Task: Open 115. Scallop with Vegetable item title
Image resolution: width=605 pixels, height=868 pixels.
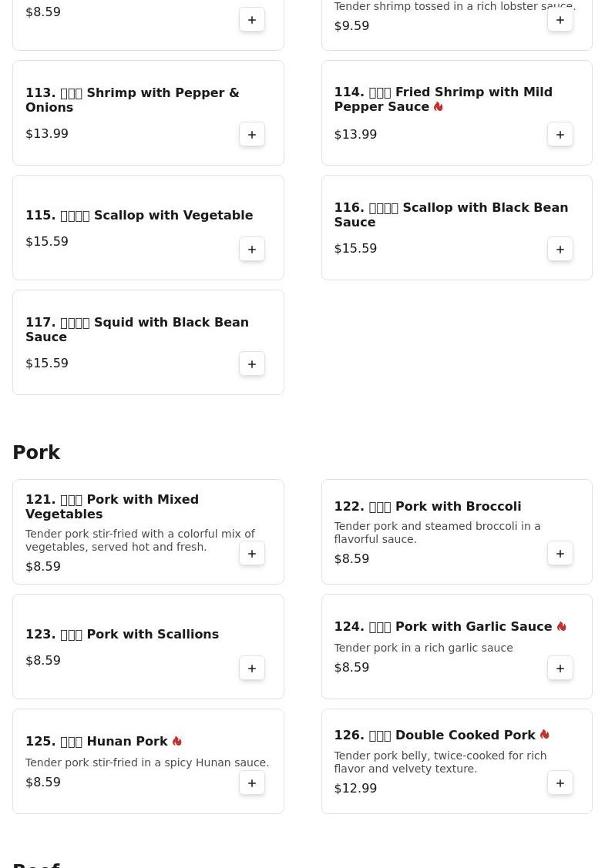Action: click(x=139, y=216)
